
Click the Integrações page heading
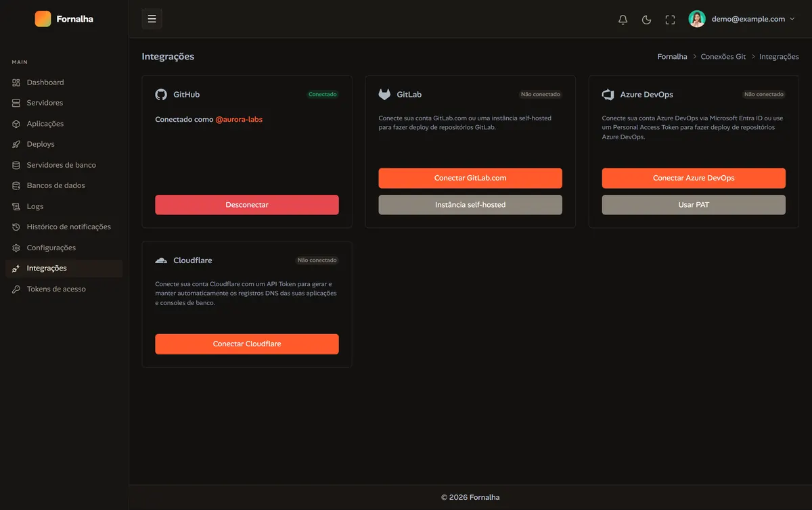click(x=168, y=57)
